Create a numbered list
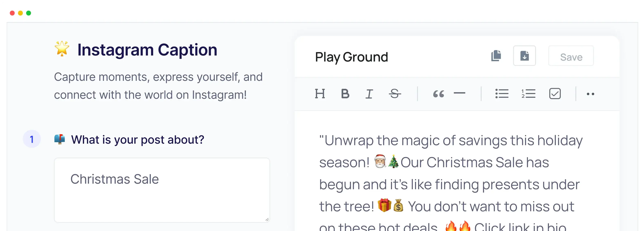 (x=528, y=94)
